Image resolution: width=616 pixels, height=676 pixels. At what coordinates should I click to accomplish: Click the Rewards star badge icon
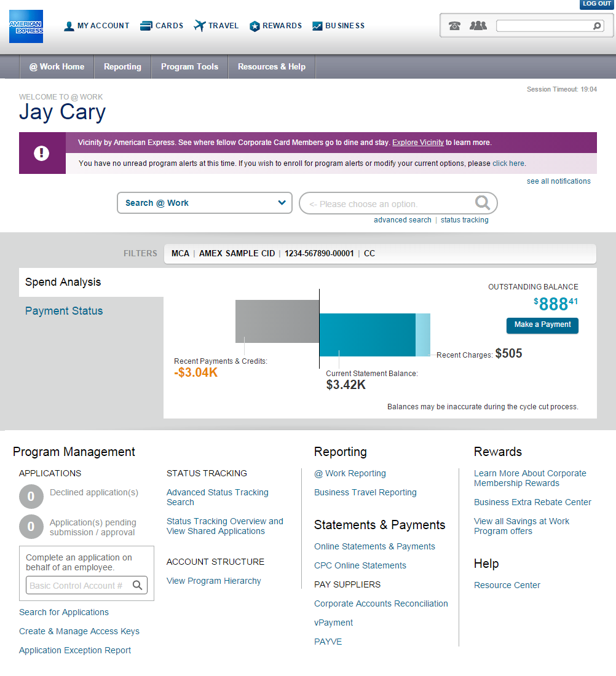255,26
